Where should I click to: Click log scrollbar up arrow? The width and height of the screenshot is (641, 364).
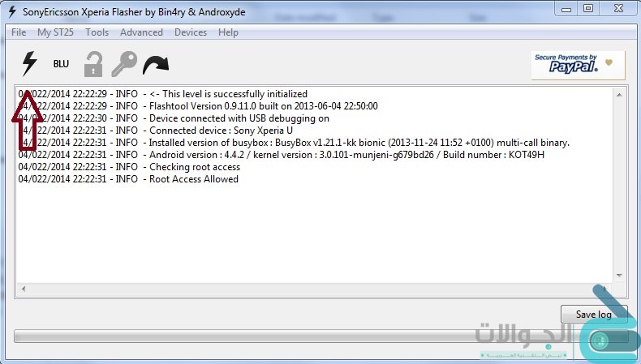tap(619, 95)
